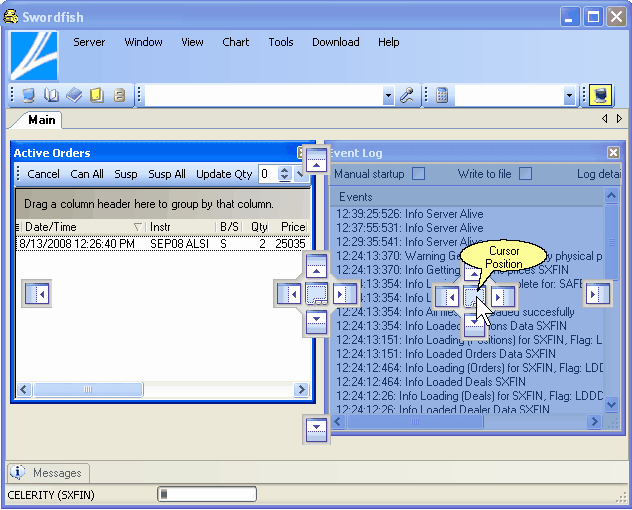The image size is (632, 510).
Task: Click the dock-to-far-left edge indicator
Action: point(36,294)
